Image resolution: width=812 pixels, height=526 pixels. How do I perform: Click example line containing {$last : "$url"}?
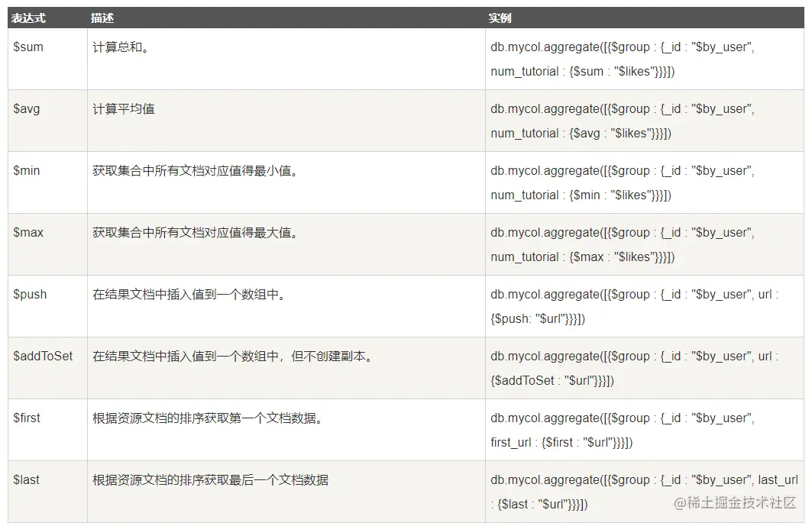pyautogui.click(x=539, y=505)
